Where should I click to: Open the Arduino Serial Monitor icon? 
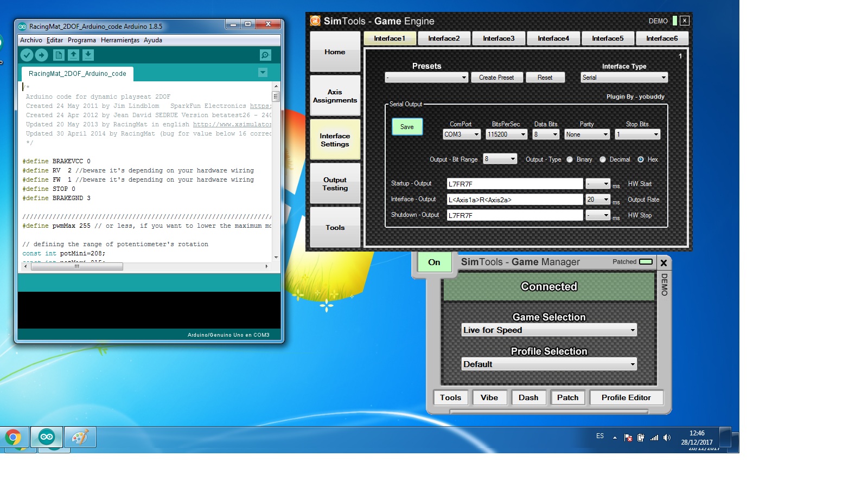[x=265, y=55]
